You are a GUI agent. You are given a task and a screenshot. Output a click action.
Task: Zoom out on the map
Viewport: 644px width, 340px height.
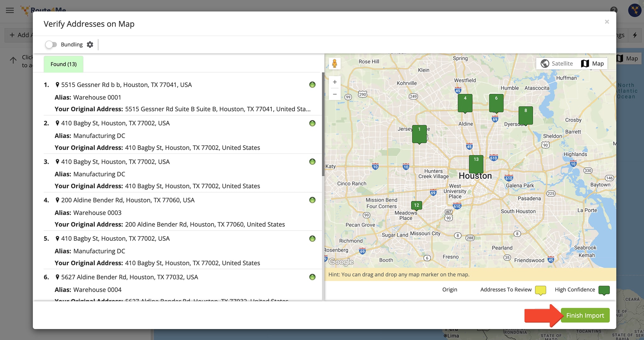(x=335, y=94)
